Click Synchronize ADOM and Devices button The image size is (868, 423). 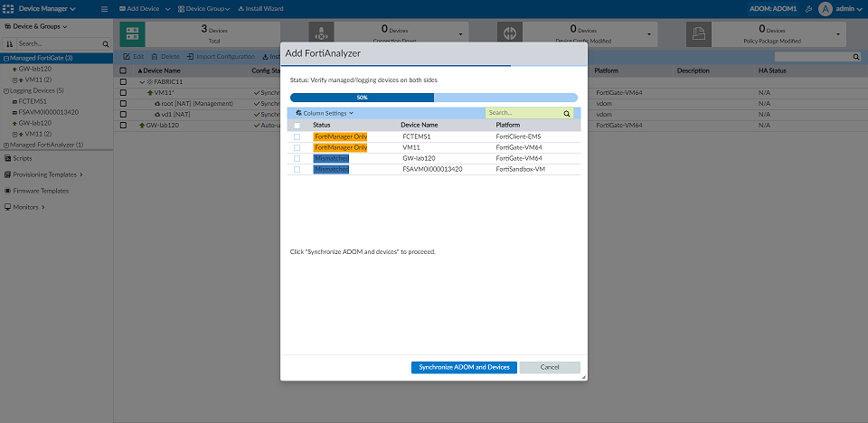tap(464, 367)
